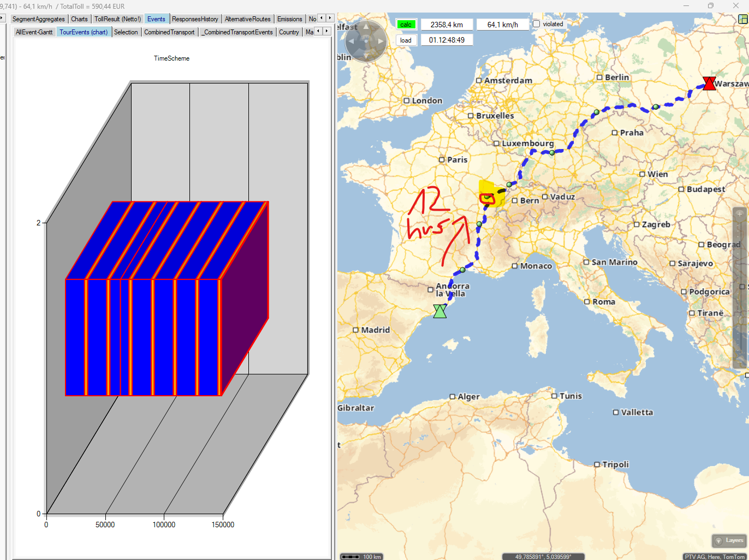The height and width of the screenshot is (560, 749).
Task: Click the map overview icon in the top-right corner
Action: (742, 19)
